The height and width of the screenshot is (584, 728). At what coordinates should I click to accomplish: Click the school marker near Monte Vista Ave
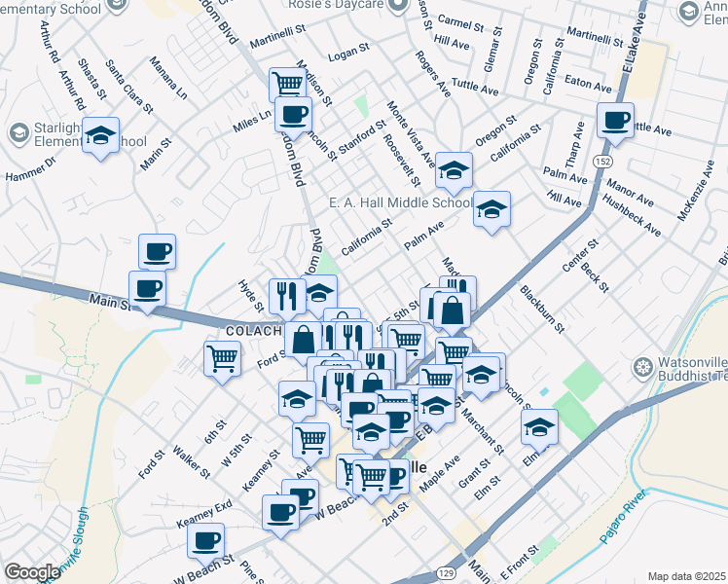pyautogui.click(x=454, y=171)
